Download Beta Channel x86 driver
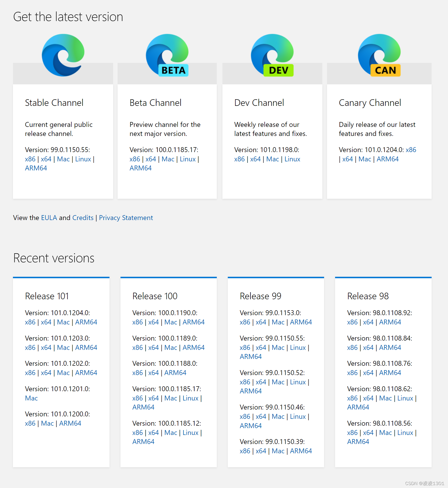This screenshot has width=448, height=488. coord(135,159)
